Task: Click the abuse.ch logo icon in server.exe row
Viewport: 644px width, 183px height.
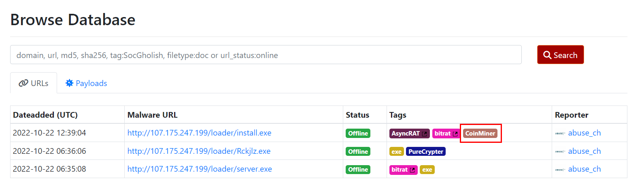Action: (560, 170)
